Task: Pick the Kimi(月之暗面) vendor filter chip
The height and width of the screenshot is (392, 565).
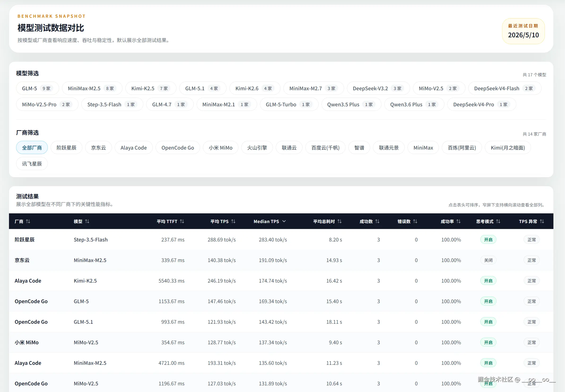Action: (x=508, y=148)
